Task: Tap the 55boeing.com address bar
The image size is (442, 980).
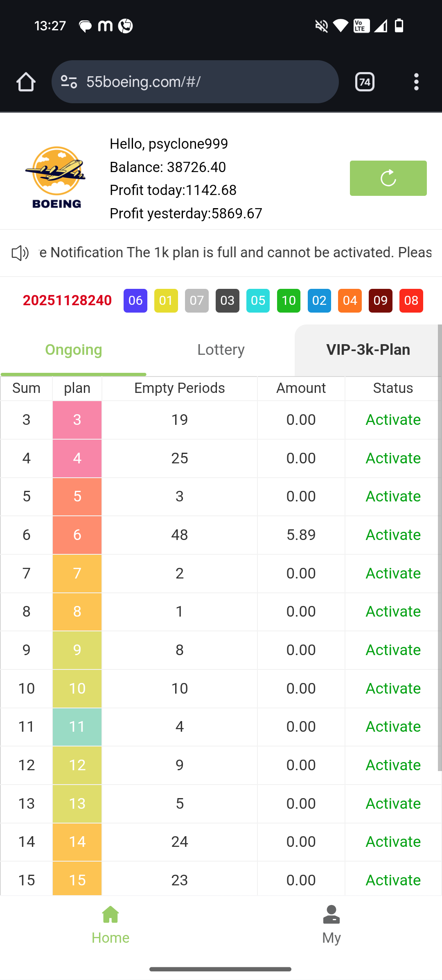Action: click(x=205, y=82)
